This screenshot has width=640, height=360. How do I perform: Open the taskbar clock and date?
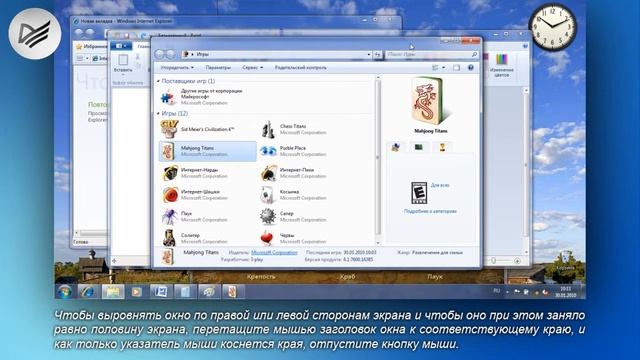point(565,291)
